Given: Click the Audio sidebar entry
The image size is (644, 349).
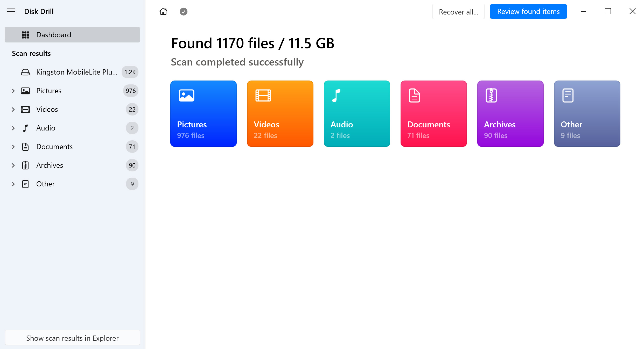Looking at the screenshot, I should point(46,128).
